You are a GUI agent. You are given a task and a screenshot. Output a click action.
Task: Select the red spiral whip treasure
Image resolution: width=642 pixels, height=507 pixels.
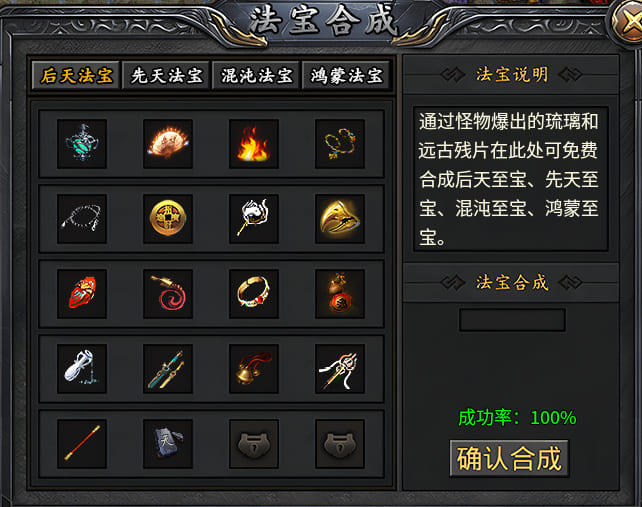pyautogui.click(x=168, y=294)
